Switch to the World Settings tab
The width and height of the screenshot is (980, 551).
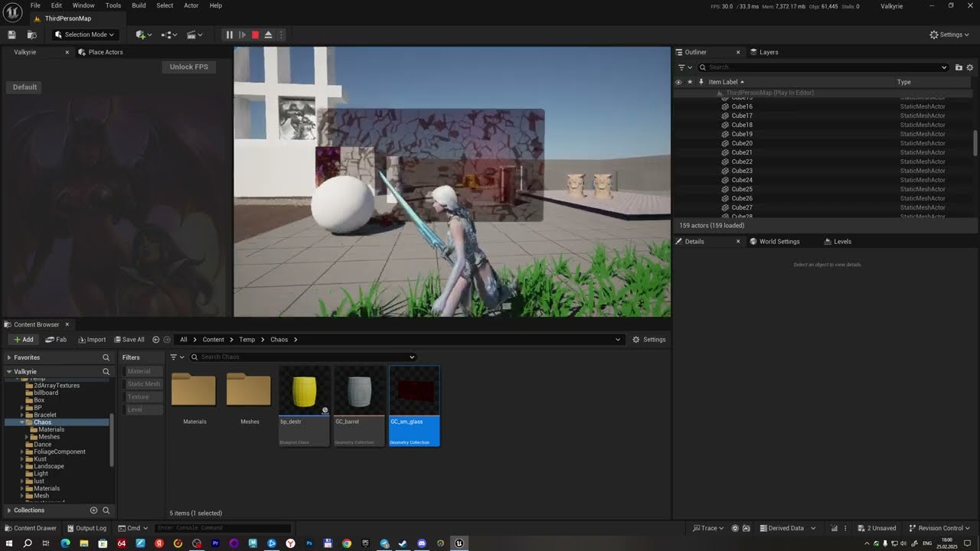click(x=775, y=241)
